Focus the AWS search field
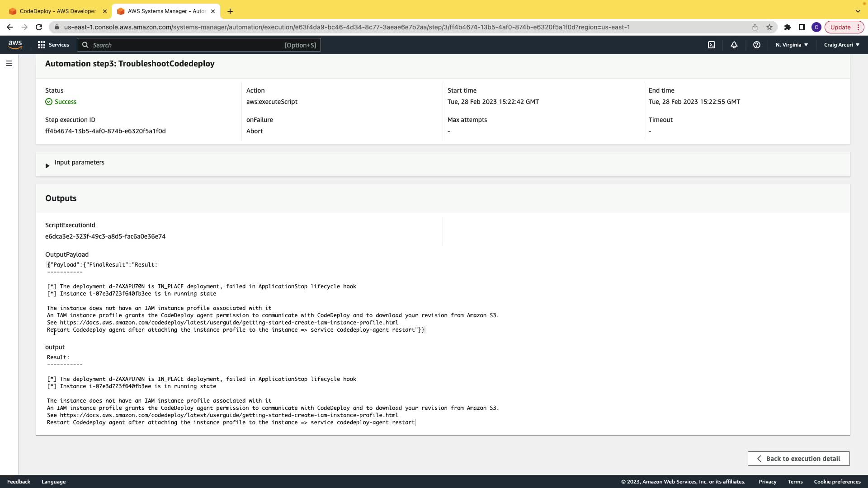The width and height of the screenshot is (868, 488). click(199, 45)
